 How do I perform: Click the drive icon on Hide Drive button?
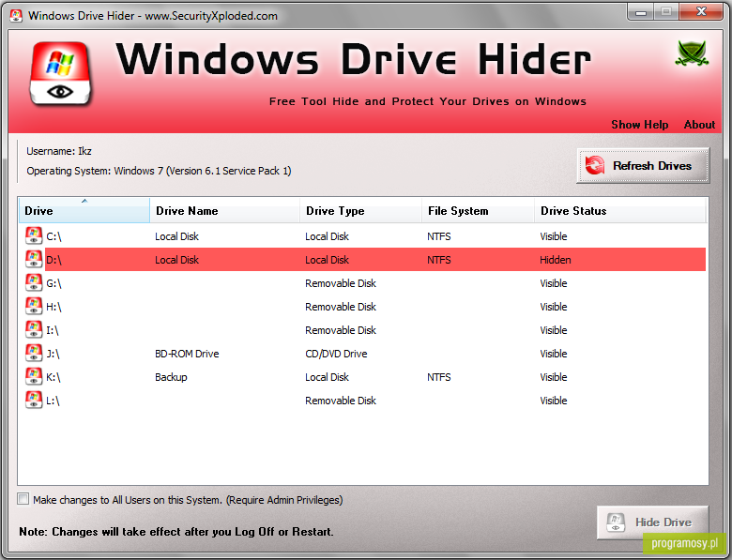point(616,522)
